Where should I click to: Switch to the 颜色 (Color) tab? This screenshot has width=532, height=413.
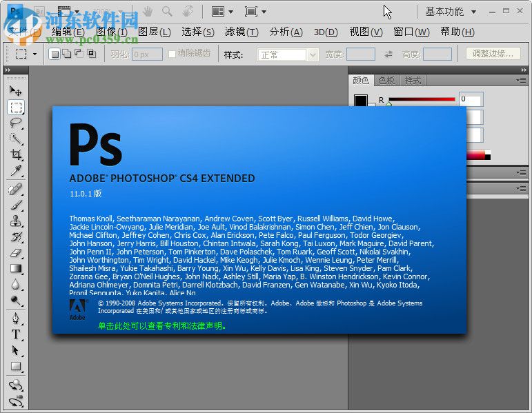[361, 81]
